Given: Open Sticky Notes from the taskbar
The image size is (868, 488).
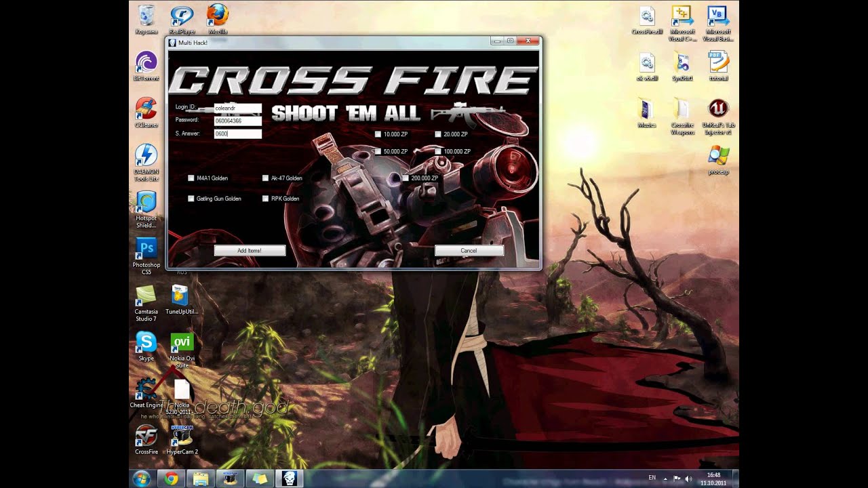Looking at the screenshot, I should [260, 479].
